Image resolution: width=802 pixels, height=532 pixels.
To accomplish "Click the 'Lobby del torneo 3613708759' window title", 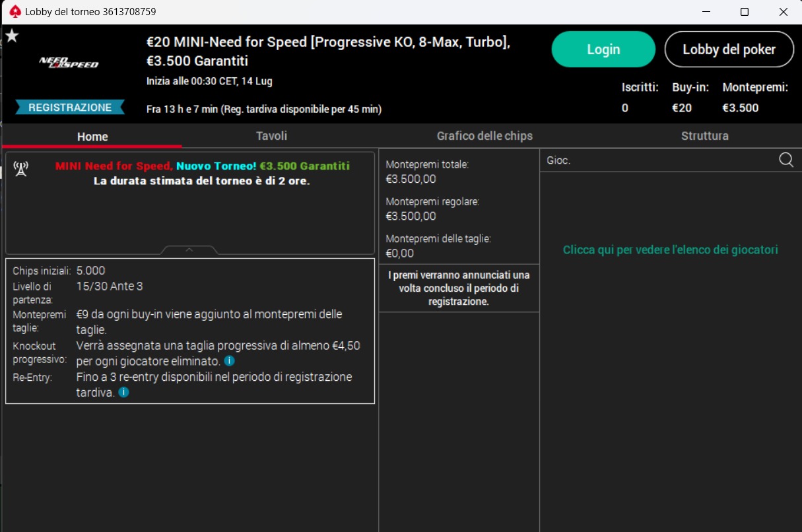I will coord(91,12).
